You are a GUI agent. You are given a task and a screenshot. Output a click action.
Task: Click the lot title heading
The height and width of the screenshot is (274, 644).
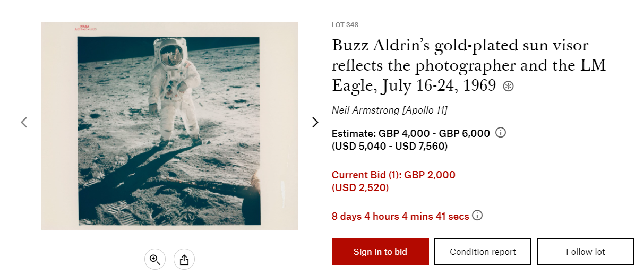tap(460, 65)
